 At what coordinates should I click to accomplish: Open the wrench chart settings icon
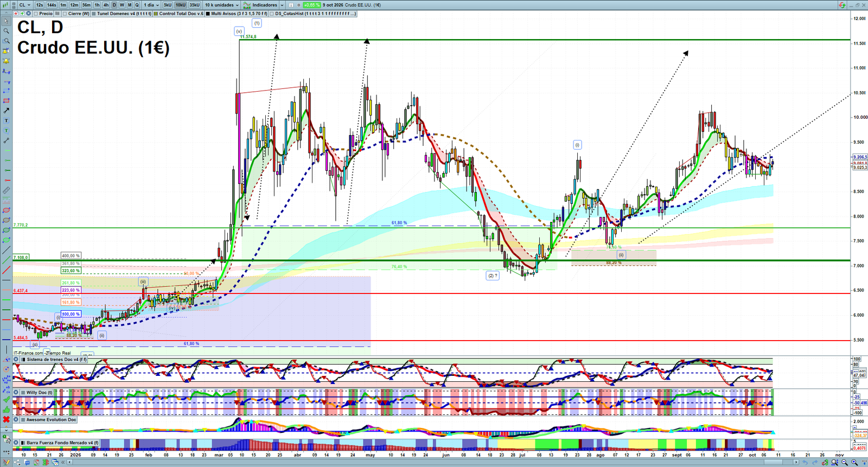(x=825, y=462)
